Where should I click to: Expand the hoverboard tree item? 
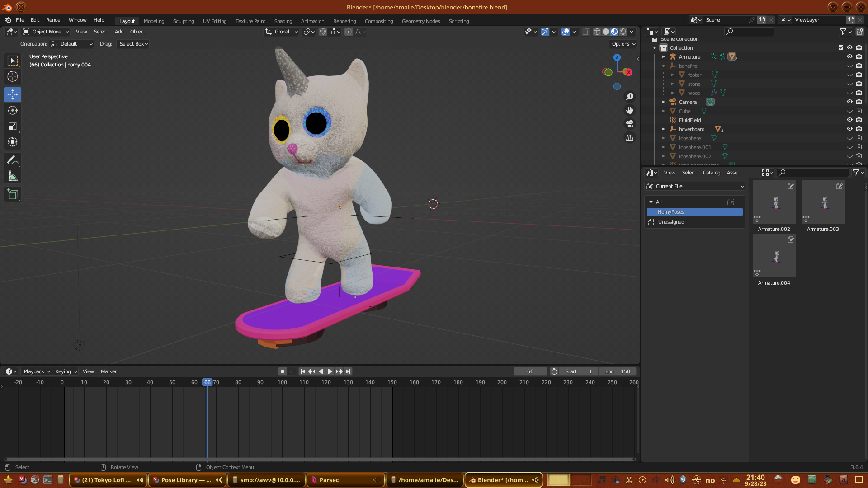[664, 129]
